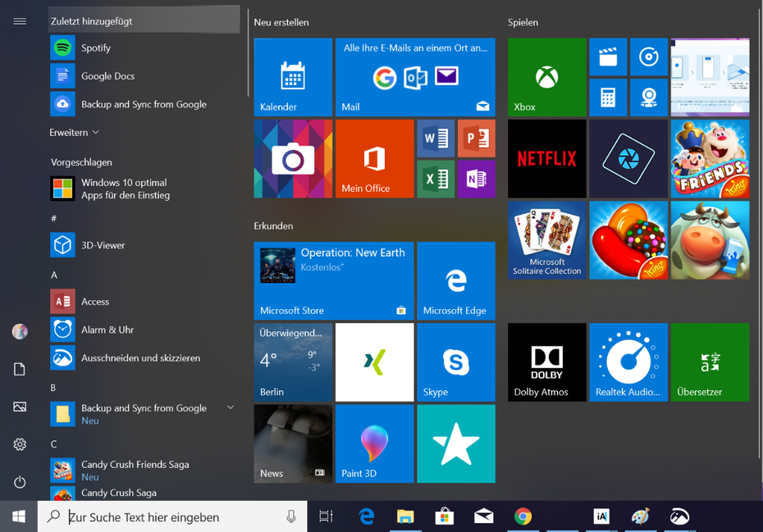The image size is (763, 532).
Task: Click the Neu erstellen group header
Action: [281, 22]
